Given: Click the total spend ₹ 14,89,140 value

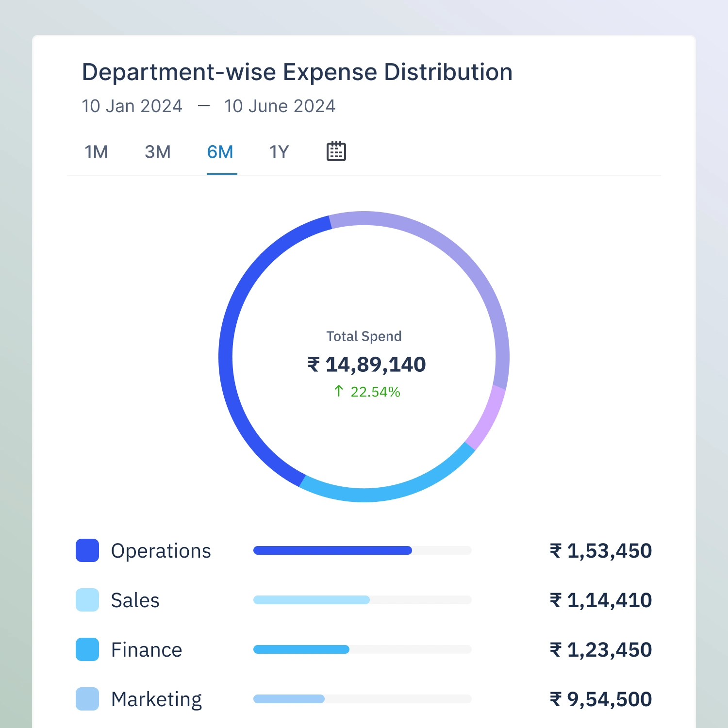Looking at the screenshot, I should point(366,365).
